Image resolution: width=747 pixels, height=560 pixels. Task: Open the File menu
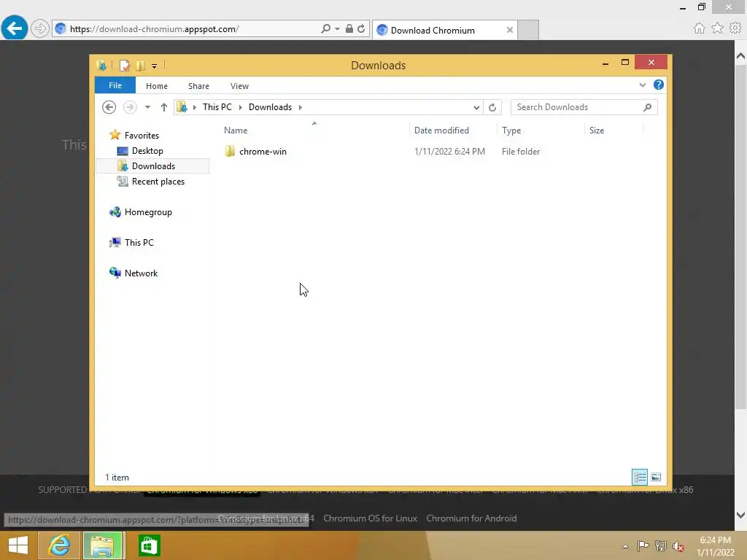[115, 85]
